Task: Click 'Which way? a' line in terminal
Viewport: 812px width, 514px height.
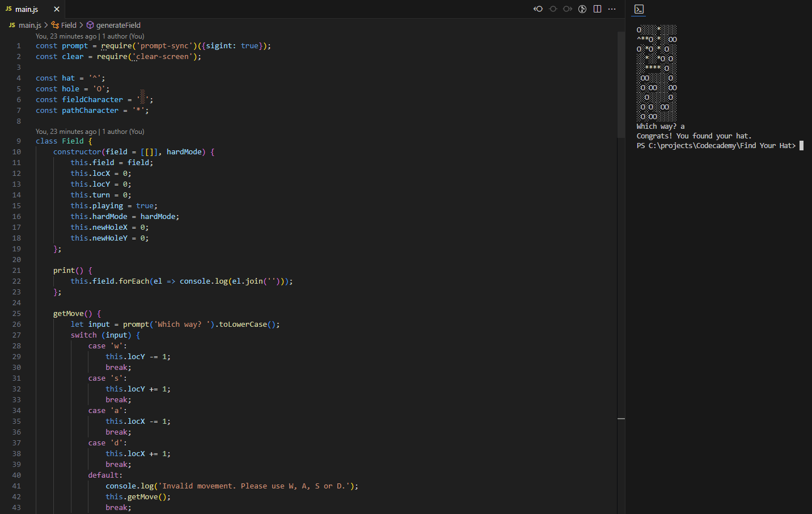Action: (661, 127)
